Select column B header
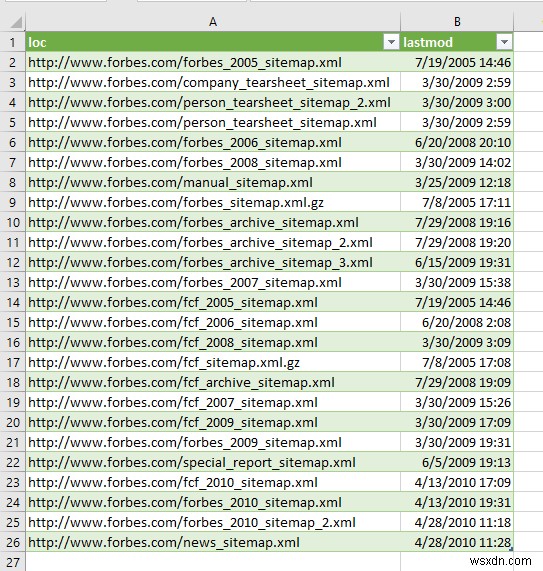The image size is (543, 571). click(457, 22)
